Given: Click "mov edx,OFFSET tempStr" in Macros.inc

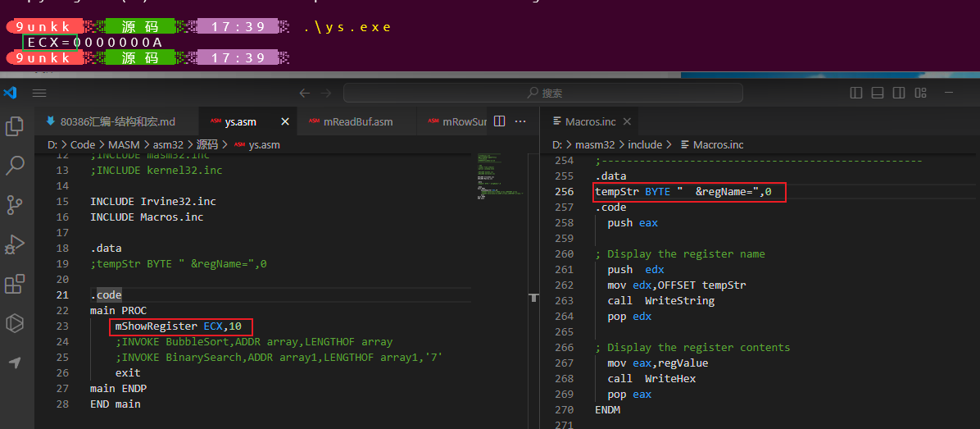Looking at the screenshot, I should (x=677, y=285).
